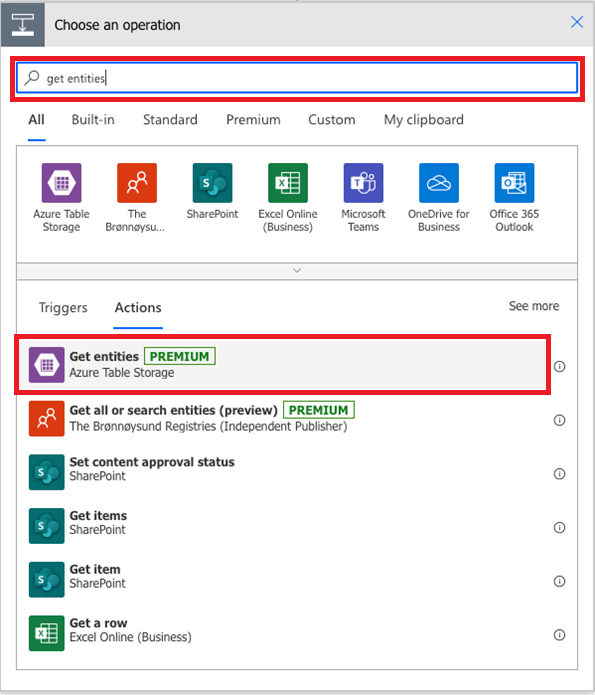
Task: Expand the connectors list chevron
Action: (297, 270)
